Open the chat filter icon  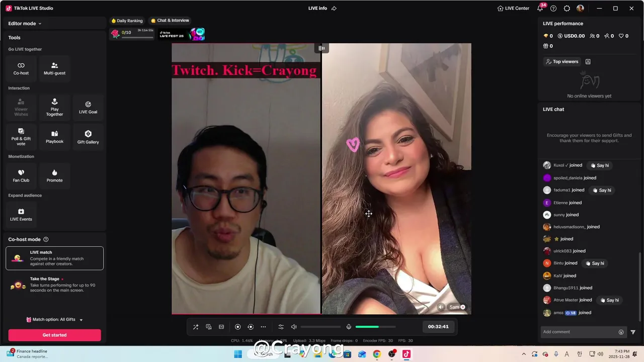[x=633, y=332]
